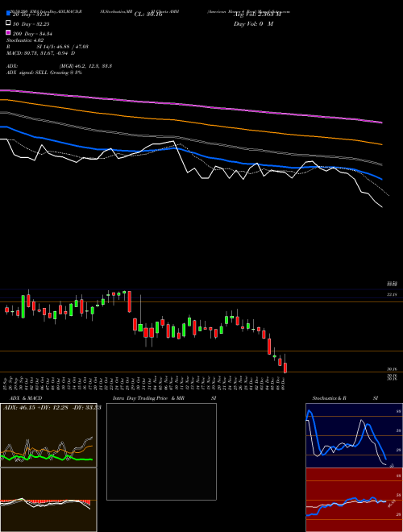Viewport: 403px width, 532px height.
Task: Click the "ADX signal: SELL Growing @ 3%" line
Action: tap(44, 73)
